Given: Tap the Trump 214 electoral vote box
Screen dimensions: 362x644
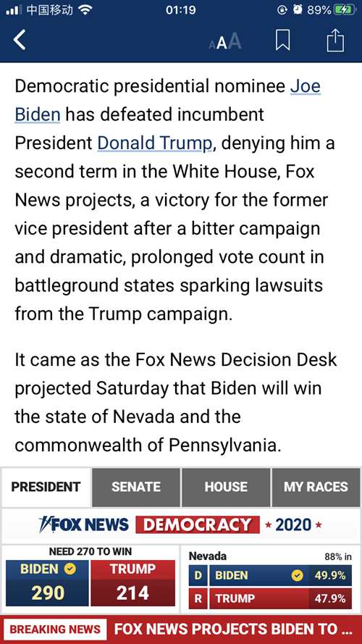Looking at the screenshot, I should point(132,583).
